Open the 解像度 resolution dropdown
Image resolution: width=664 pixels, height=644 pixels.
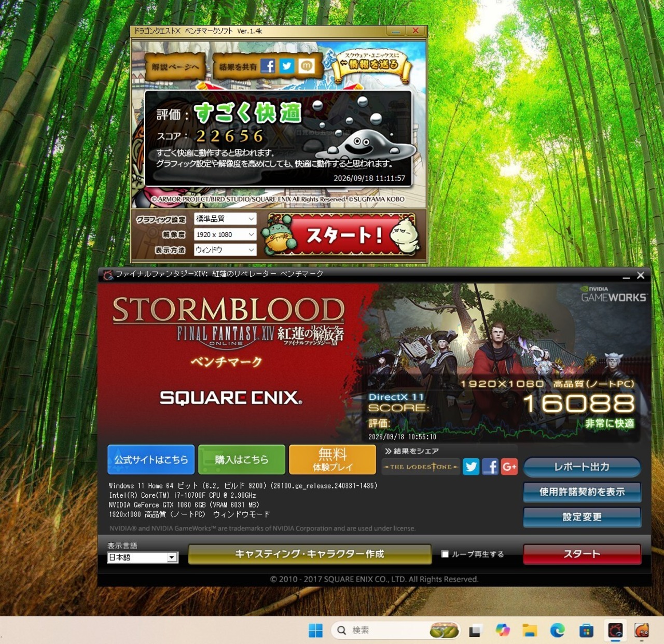225,234
